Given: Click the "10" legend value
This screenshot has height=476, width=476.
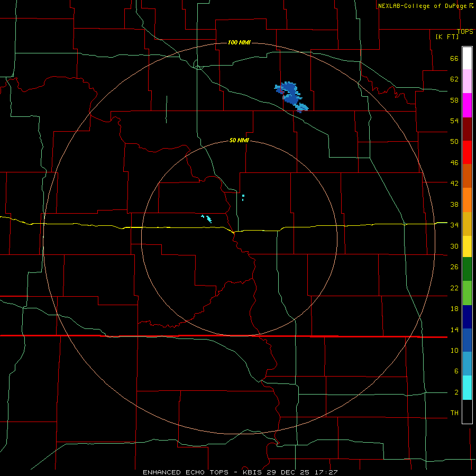Looking at the screenshot, I should pyautogui.click(x=454, y=350).
